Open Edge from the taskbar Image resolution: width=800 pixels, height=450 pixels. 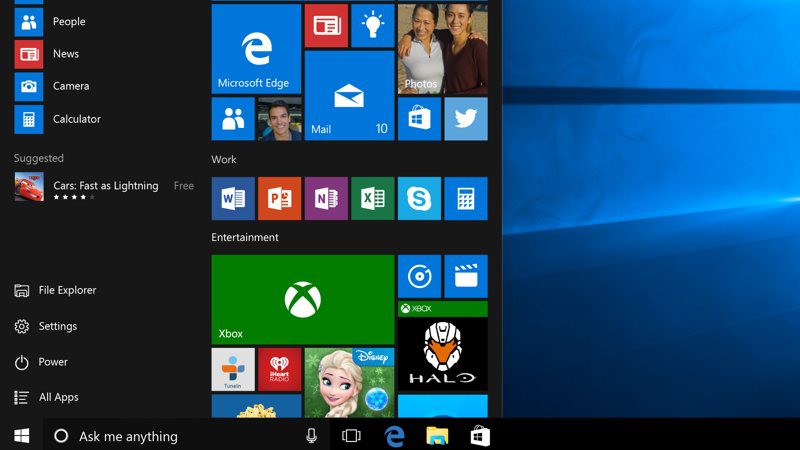coord(394,436)
